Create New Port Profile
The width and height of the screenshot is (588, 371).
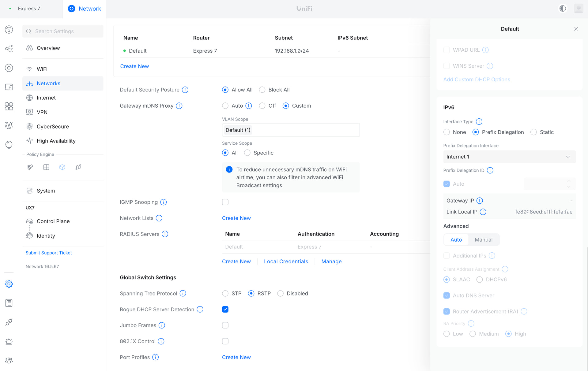236,357
